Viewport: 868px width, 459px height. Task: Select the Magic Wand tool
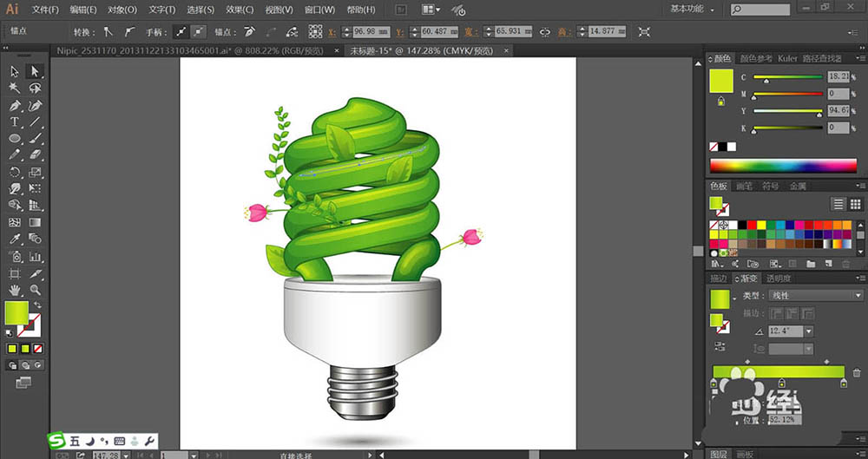pos(15,88)
